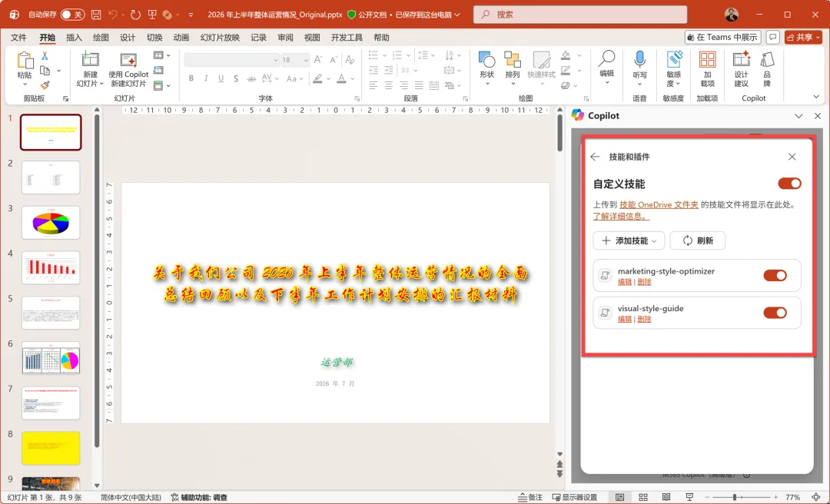Open the comments icon near Share

pyautogui.click(x=773, y=37)
